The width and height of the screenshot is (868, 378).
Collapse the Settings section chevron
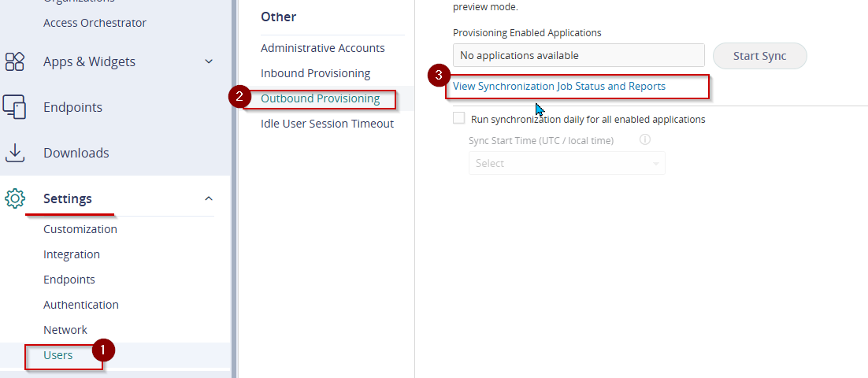(x=209, y=198)
